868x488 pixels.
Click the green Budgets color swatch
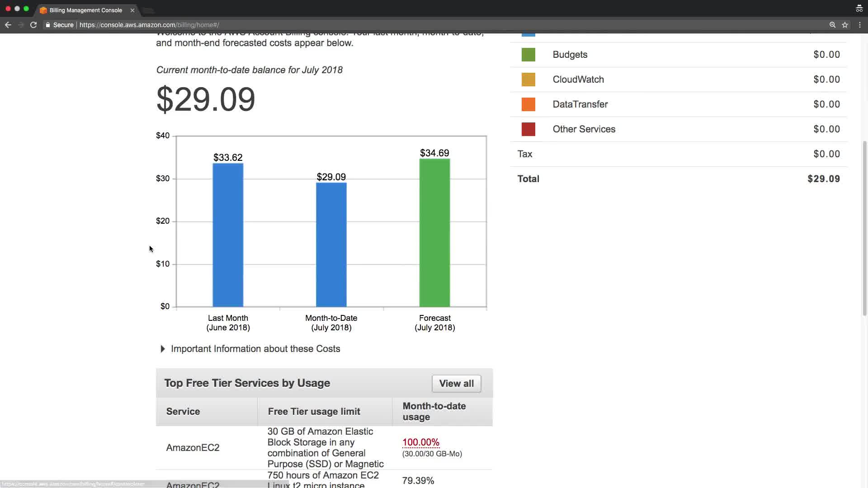528,55
